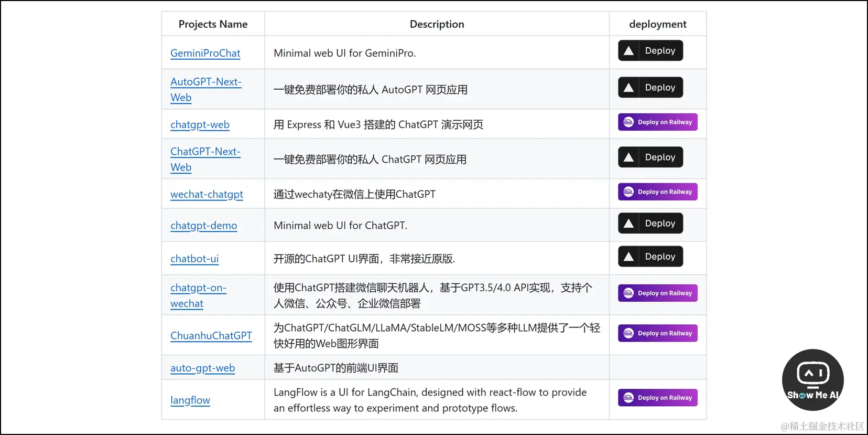Select the ChuanhuChatGPT description text
The image size is (868, 435).
point(437,335)
